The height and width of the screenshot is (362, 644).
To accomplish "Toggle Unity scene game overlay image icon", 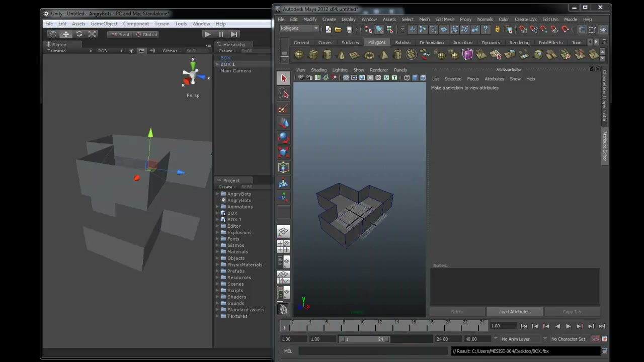I will tap(142, 51).
